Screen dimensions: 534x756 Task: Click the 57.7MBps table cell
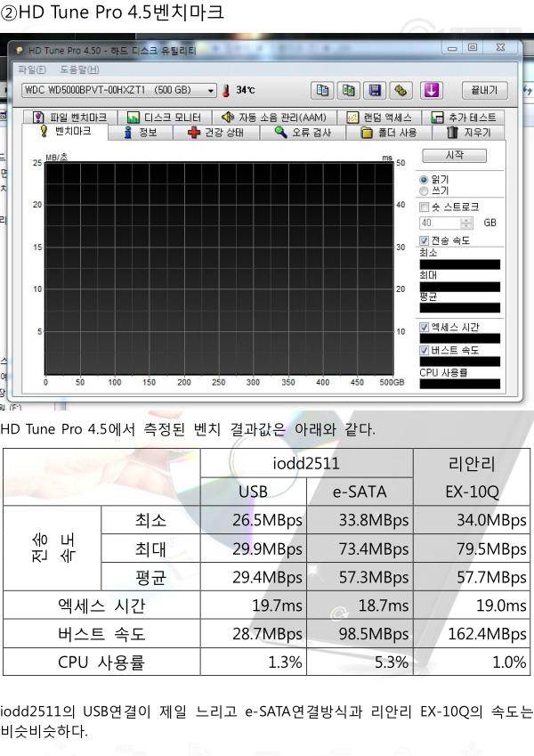(472, 577)
